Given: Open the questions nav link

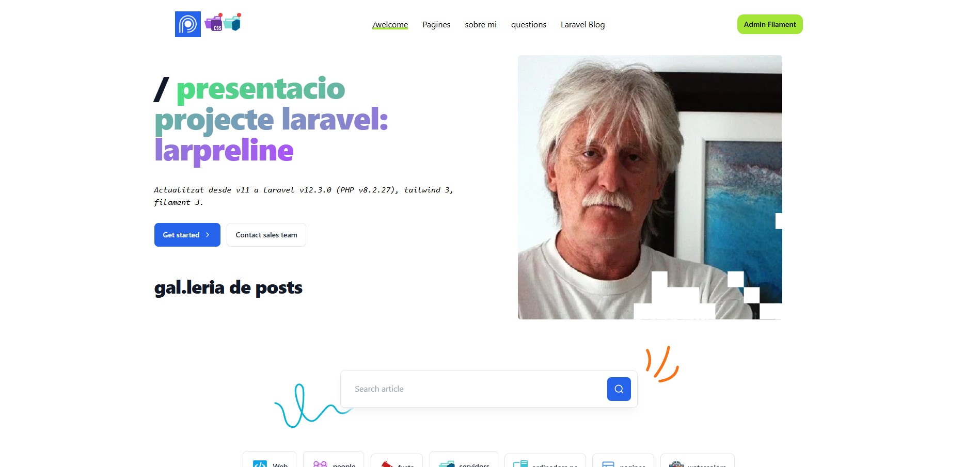Looking at the screenshot, I should coord(529,25).
